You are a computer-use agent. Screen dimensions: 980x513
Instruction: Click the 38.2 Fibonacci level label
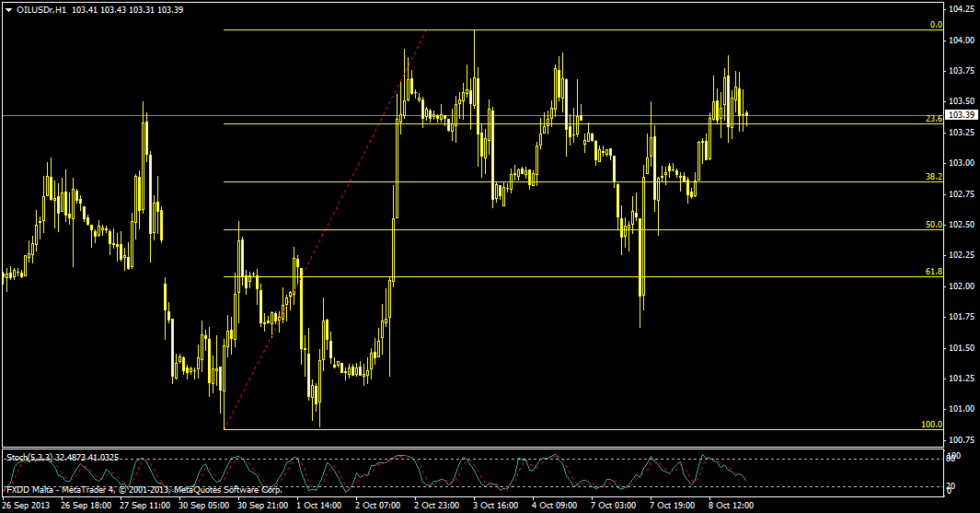point(934,177)
